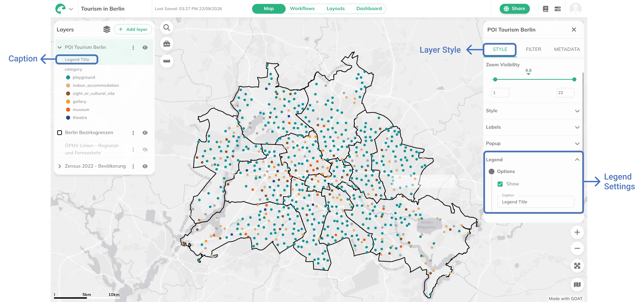Screen dimensions: 644x302
Task: Expand the Labels section
Action: (533, 127)
